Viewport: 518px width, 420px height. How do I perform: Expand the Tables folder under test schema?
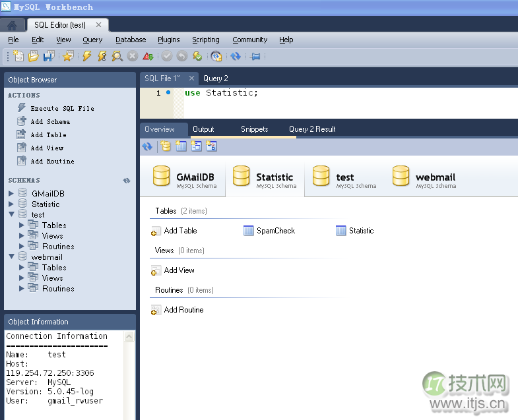22,225
